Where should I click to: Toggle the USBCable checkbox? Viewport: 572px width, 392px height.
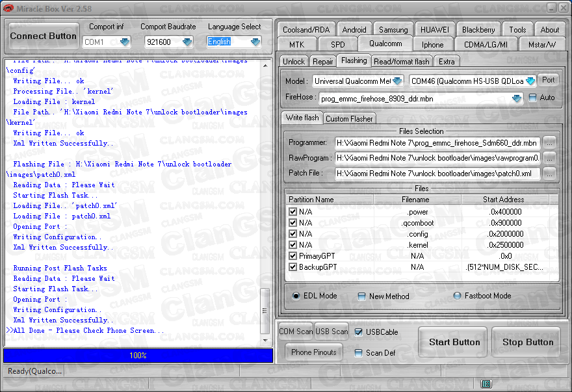(359, 332)
